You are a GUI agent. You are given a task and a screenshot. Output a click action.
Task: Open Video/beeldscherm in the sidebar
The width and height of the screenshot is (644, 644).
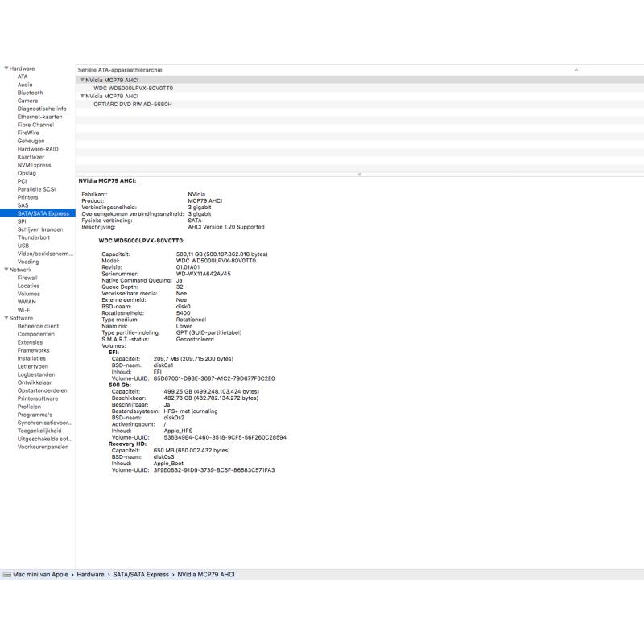tap(45, 254)
